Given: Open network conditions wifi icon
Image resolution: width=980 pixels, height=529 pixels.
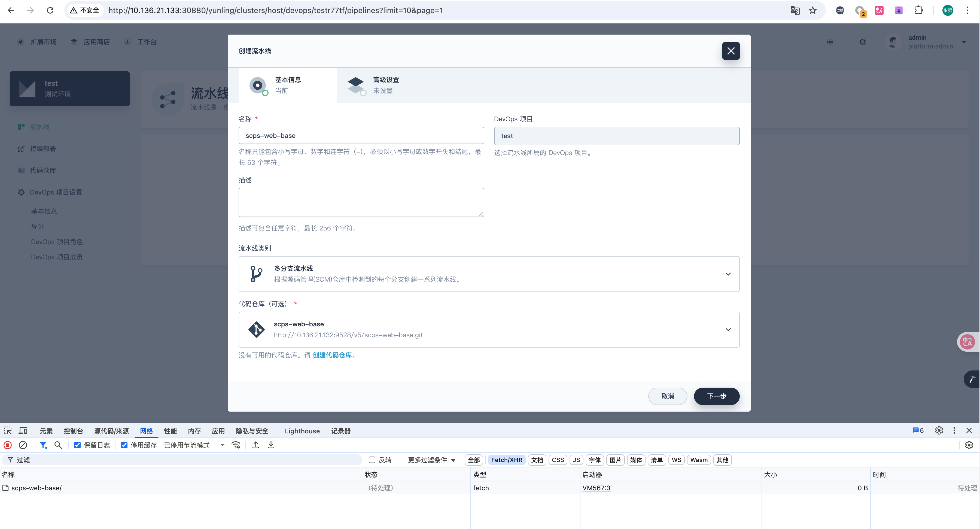Looking at the screenshot, I should coord(236,445).
